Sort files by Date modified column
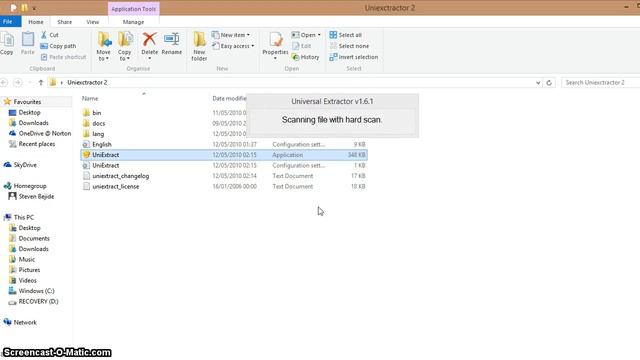The width and height of the screenshot is (640, 360). coord(229,98)
